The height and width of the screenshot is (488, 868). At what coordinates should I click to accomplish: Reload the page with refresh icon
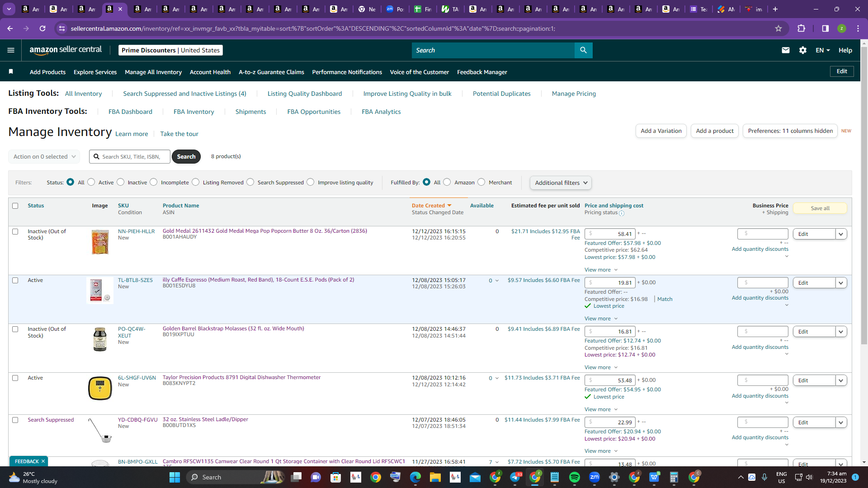(42, 28)
